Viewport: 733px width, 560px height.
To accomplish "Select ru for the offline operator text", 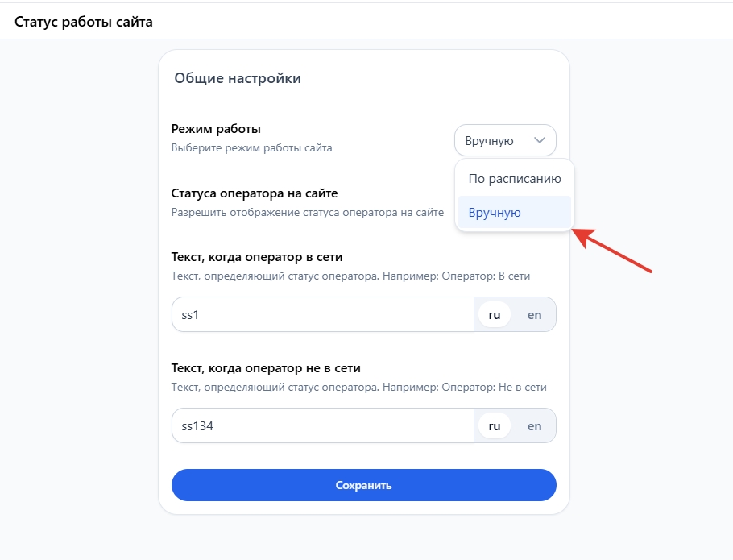I will point(495,426).
